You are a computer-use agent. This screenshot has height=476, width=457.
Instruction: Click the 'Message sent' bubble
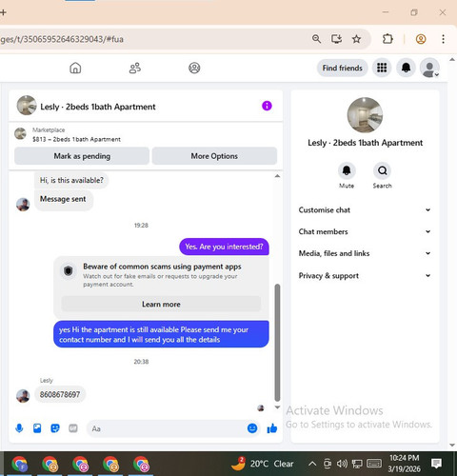tap(63, 199)
